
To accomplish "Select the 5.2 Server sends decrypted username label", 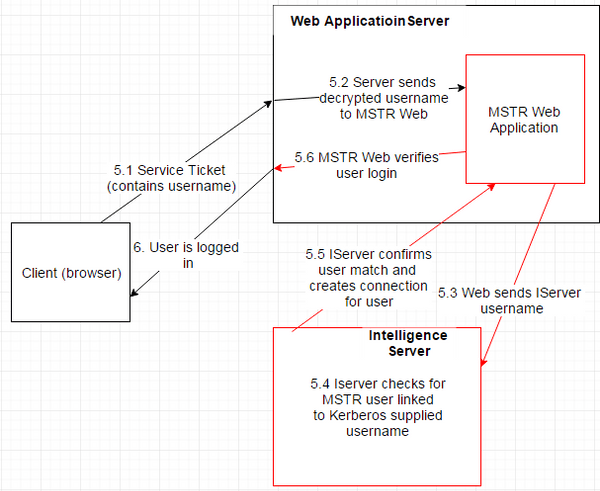I will click(x=383, y=98).
